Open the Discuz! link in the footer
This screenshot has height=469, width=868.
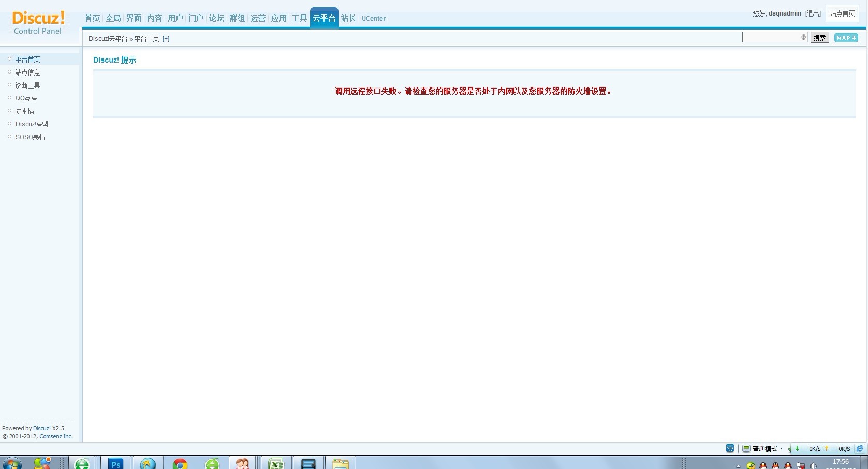[42, 428]
